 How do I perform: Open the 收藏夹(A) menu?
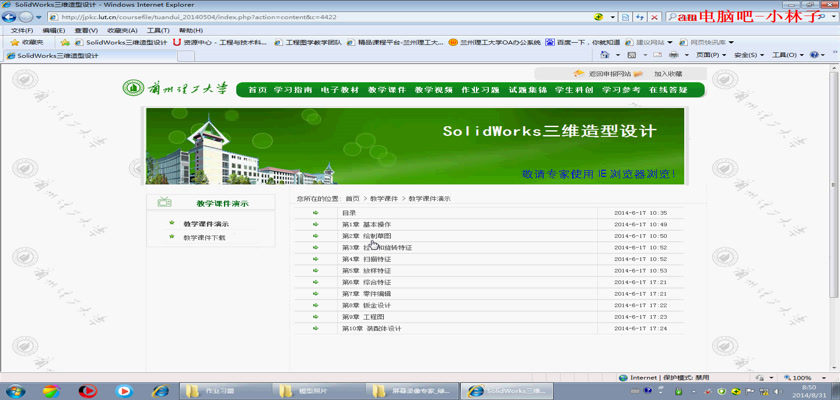point(122,31)
